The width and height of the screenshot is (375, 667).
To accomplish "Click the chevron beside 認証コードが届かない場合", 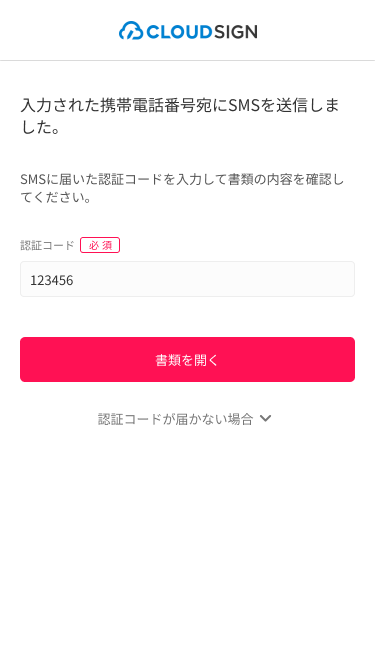I will pyautogui.click(x=266, y=419).
